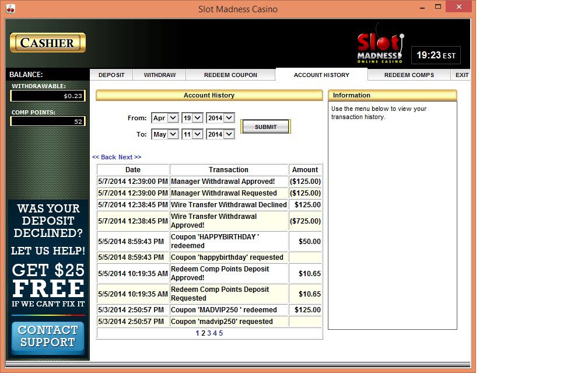Go to the Redeem Comps tab

click(409, 75)
